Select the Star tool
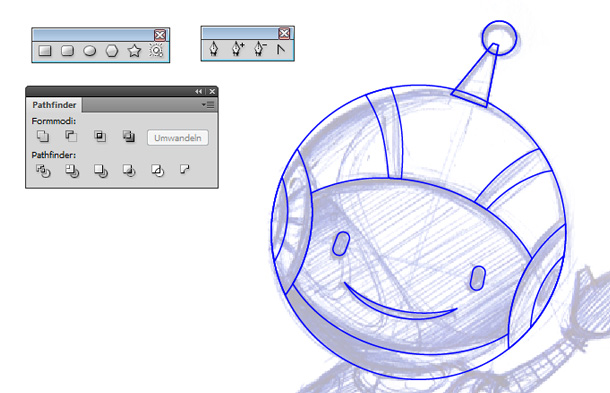610x393 pixels. click(x=134, y=51)
